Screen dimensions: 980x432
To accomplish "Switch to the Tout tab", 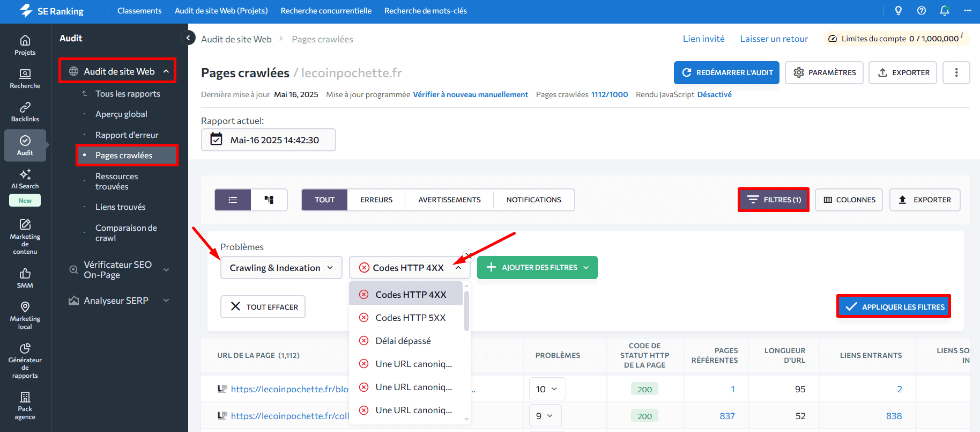I will point(324,200).
